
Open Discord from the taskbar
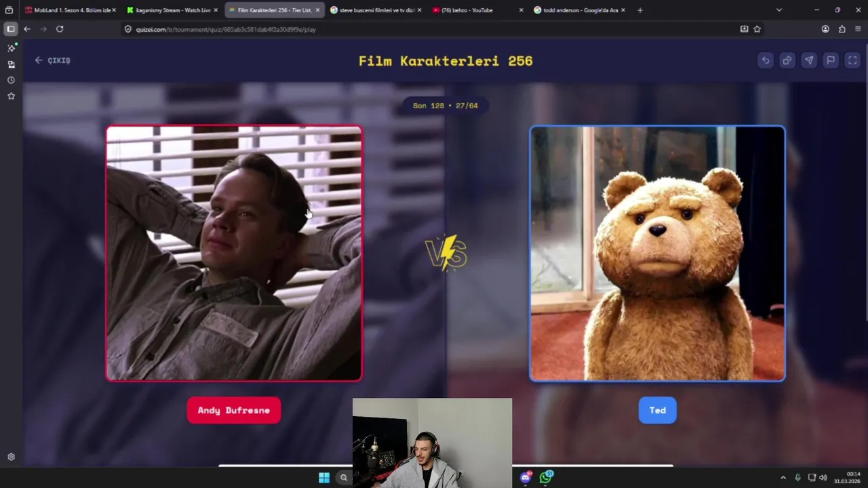pyautogui.click(x=526, y=477)
